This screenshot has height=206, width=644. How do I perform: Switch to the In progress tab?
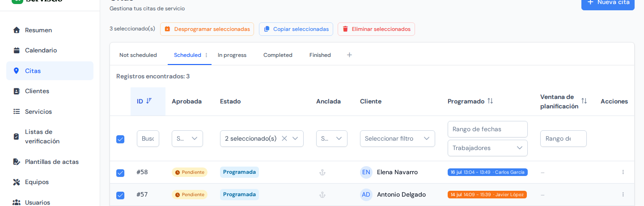(232, 55)
